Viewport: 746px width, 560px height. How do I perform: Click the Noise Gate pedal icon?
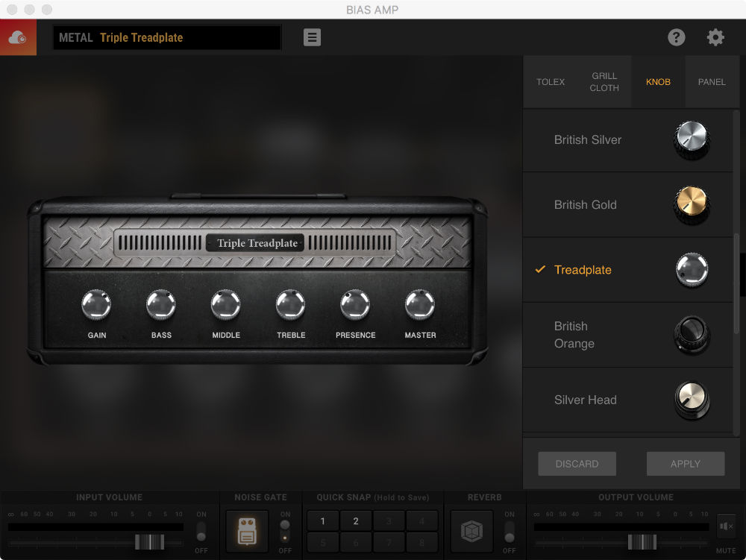pos(246,532)
